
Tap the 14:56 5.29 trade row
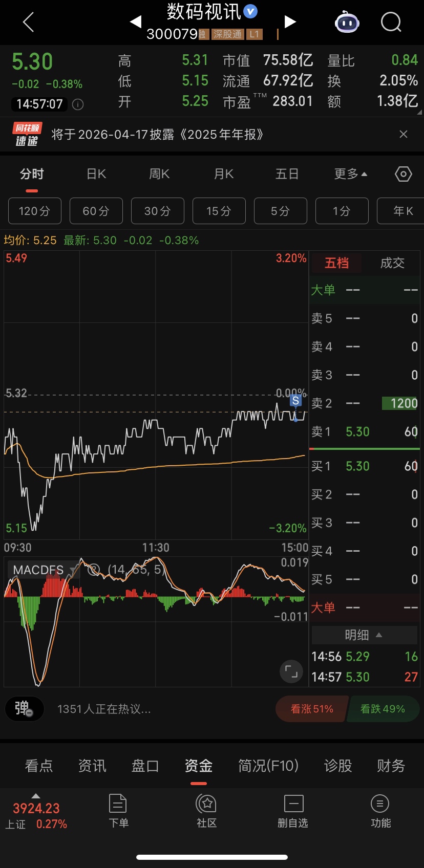pyautogui.click(x=365, y=657)
